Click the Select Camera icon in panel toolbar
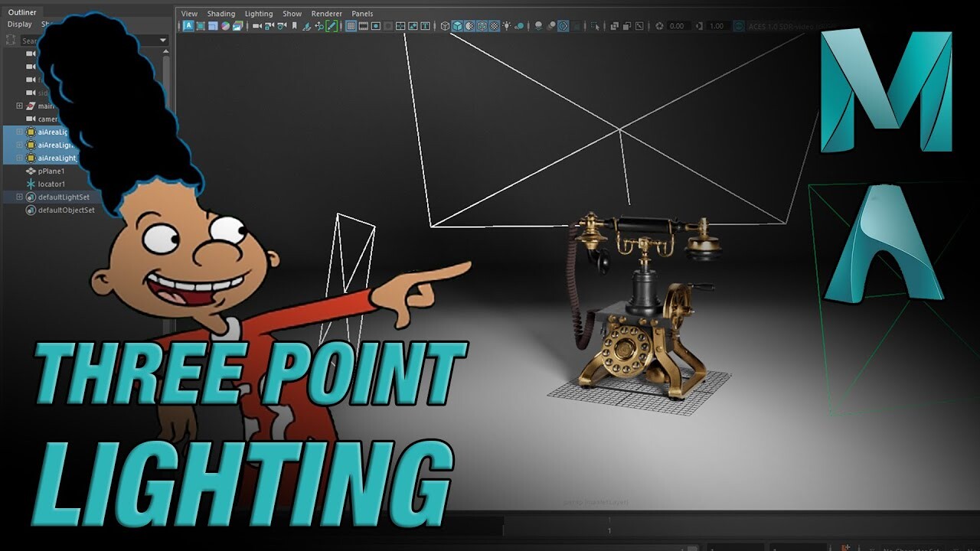 pos(257,26)
